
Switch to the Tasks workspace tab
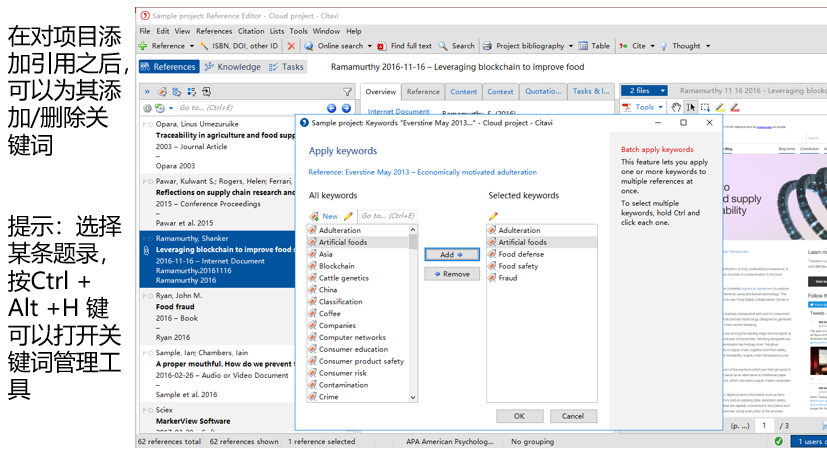click(286, 67)
